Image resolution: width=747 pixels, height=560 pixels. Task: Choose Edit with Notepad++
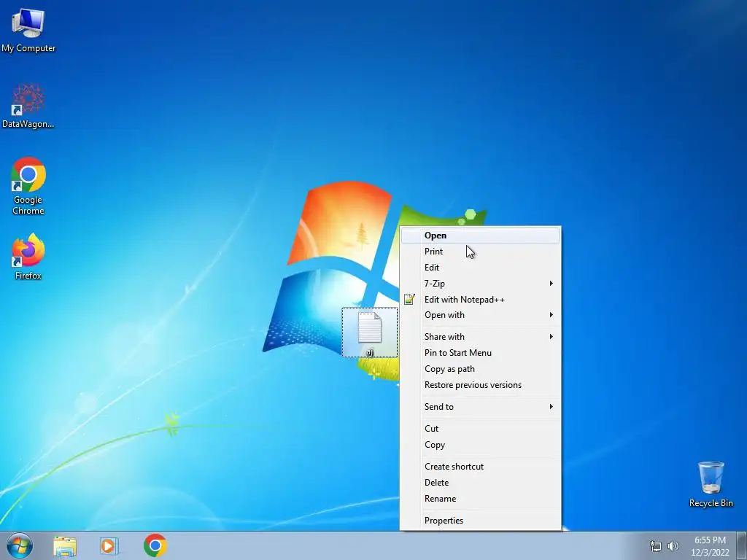point(480,300)
